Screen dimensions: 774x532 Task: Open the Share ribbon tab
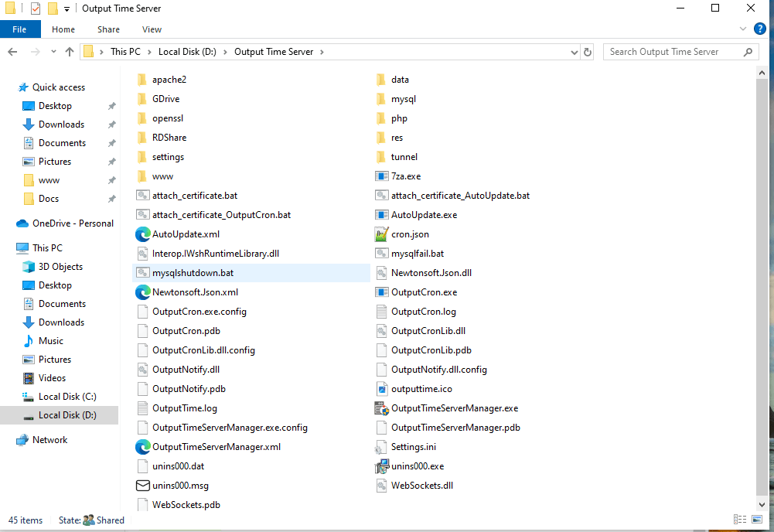click(x=108, y=29)
